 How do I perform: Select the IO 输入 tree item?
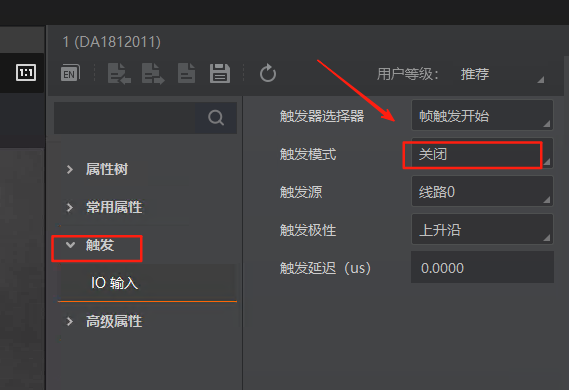[x=147, y=283]
